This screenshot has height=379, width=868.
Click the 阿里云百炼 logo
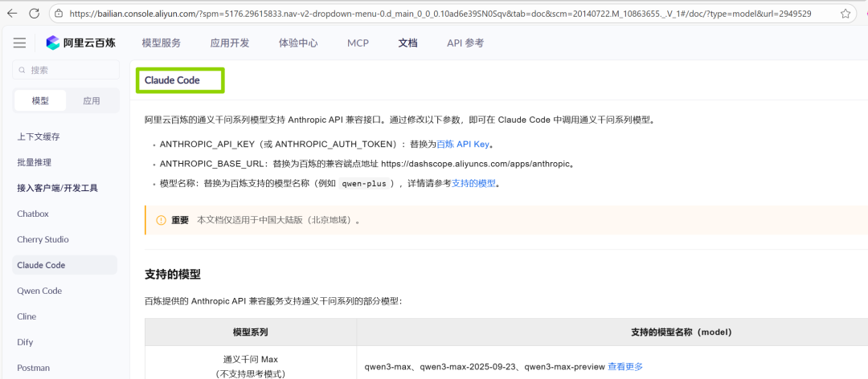[81, 43]
